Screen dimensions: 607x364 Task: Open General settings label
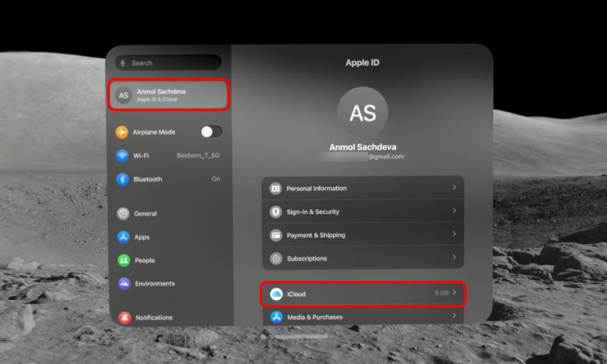pyautogui.click(x=146, y=214)
